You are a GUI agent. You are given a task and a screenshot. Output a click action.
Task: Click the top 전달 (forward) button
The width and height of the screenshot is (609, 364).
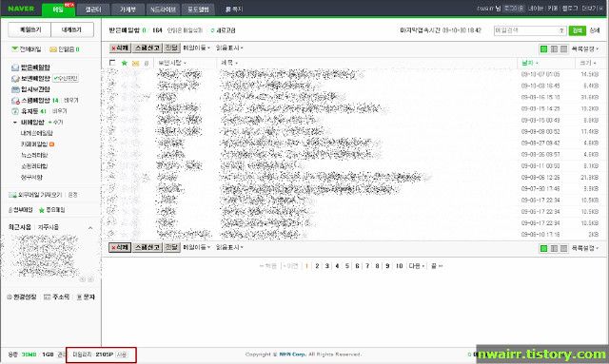tap(171, 48)
